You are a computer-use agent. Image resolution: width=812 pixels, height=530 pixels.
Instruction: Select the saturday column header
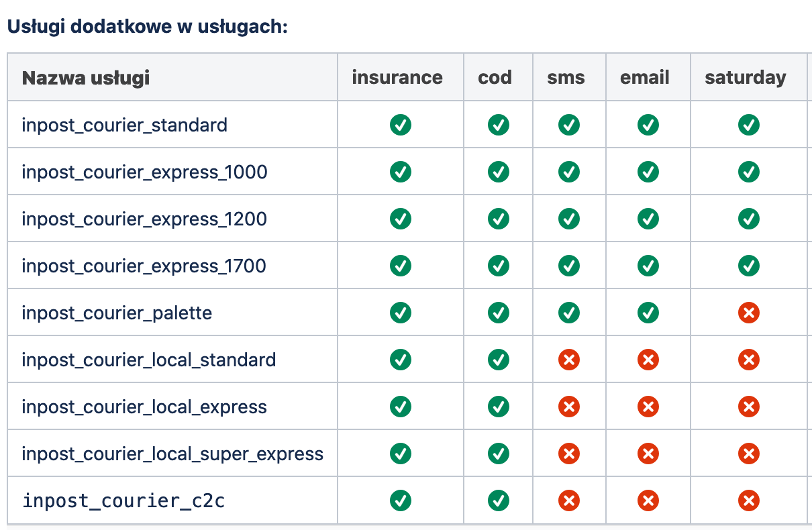746,78
